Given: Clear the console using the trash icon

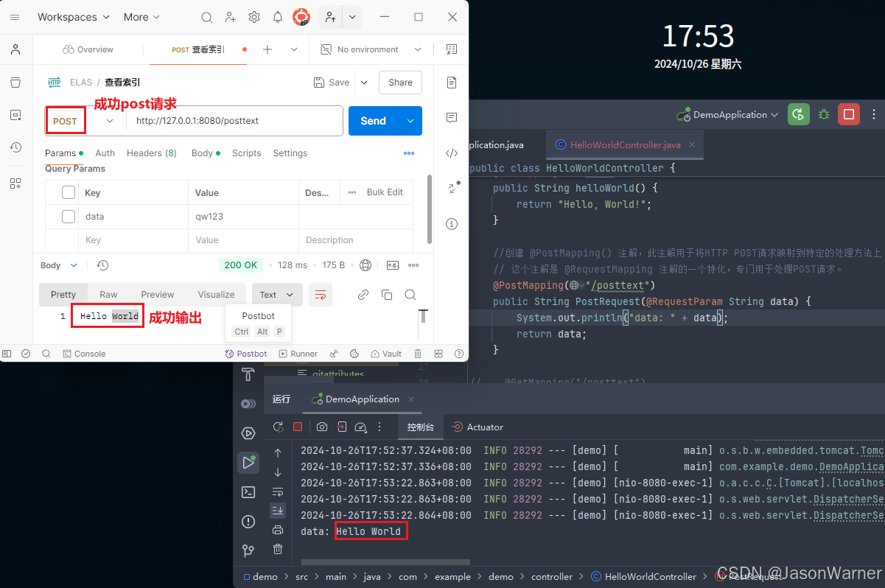Looking at the screenshot, I should click(x=278, y=549).
